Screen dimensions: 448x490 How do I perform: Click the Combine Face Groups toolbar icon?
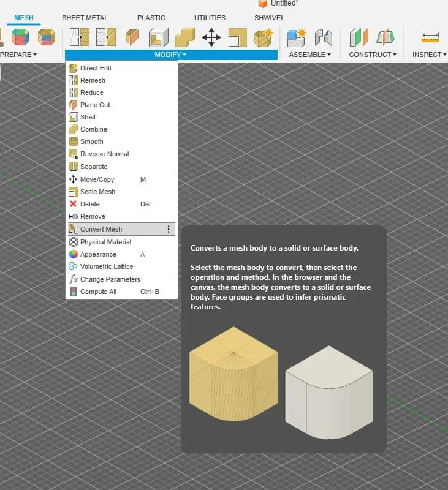(46, 37)
